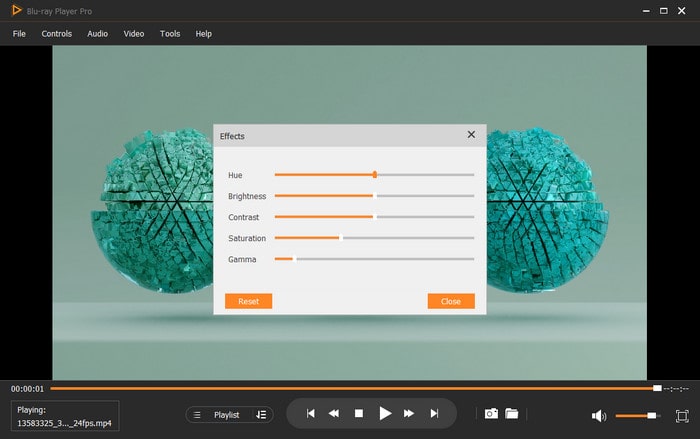
Task: Maximize the player window
Action: coord(664,11)
